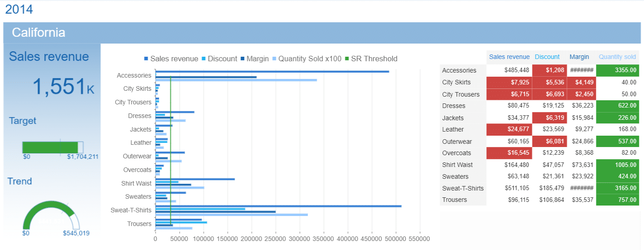Click the 2014 year title
This screenshot has width=644, height=250.
tap(19, 9)
